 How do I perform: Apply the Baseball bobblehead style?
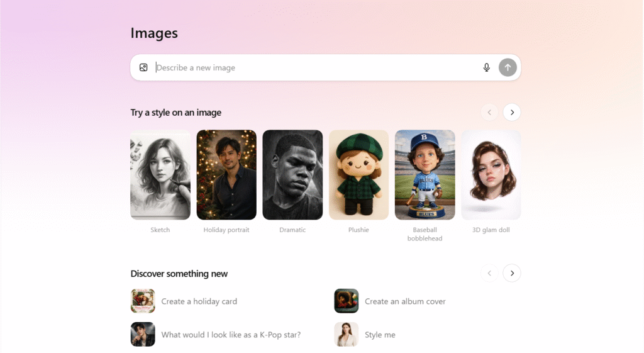click(425, 175)
